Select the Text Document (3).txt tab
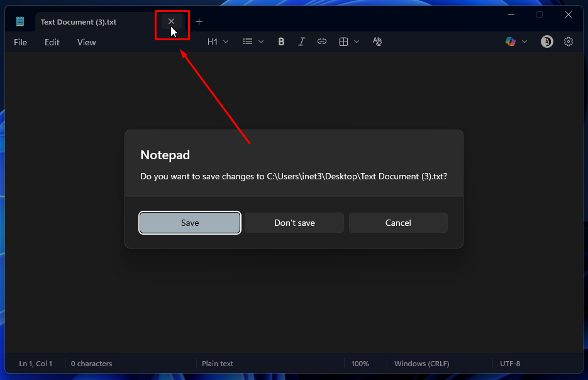 click(79, 22)
